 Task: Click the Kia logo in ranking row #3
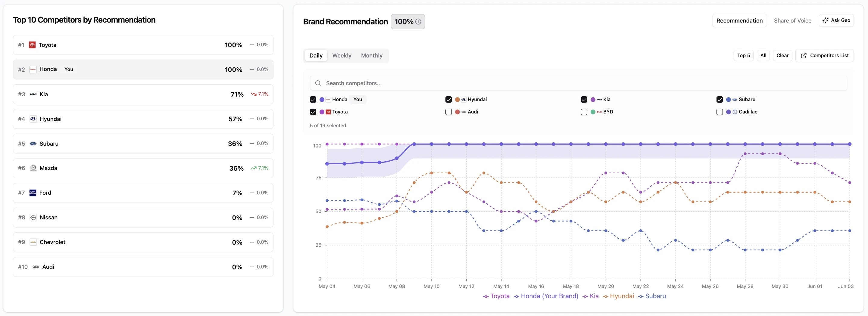pos(33,94)
